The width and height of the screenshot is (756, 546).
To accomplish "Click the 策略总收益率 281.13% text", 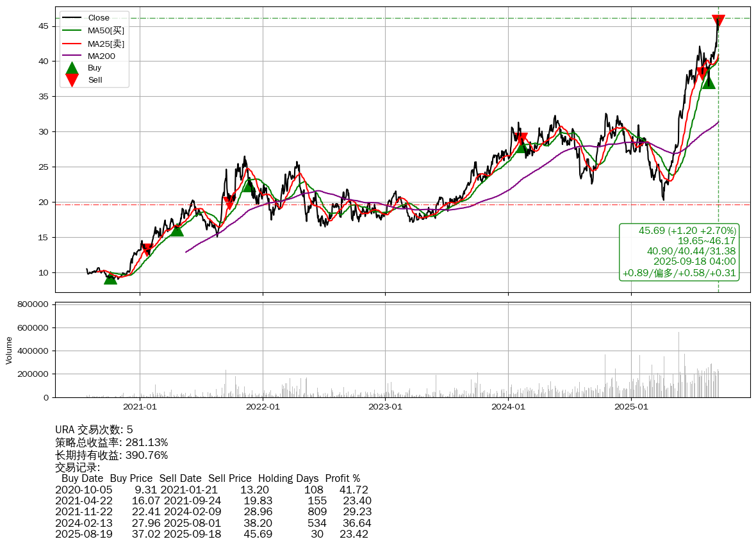I will (111, 443).
